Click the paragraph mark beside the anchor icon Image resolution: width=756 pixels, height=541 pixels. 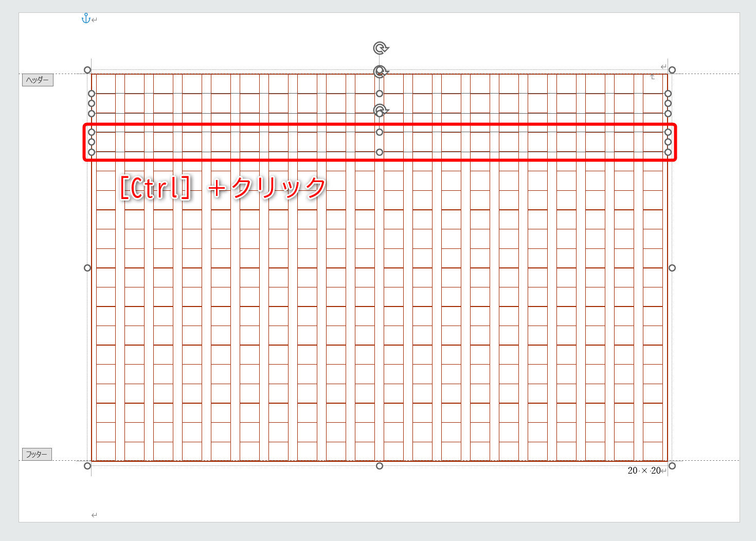94,21
